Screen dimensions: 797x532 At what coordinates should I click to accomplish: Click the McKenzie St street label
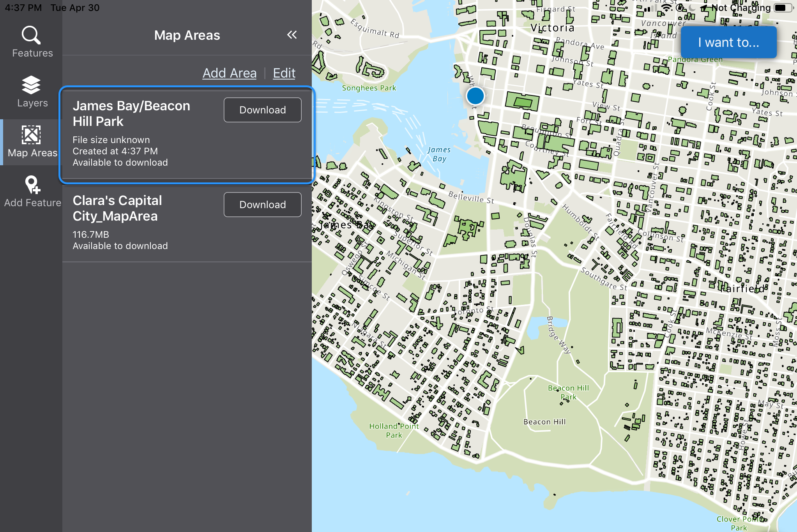(x=729, y=333)
